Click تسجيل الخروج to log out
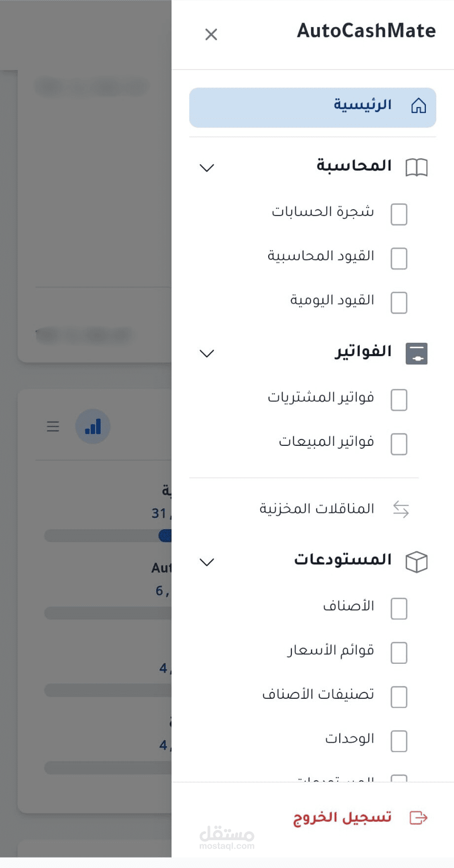 coord(343,817)
